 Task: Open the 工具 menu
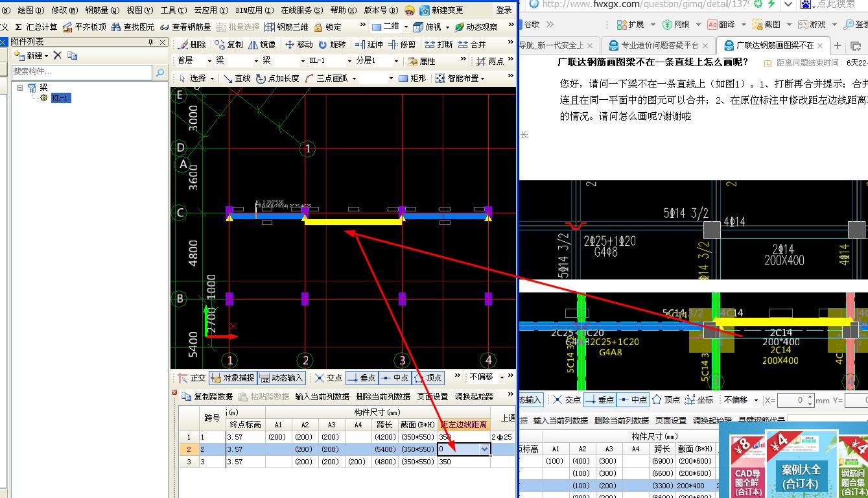173,10
